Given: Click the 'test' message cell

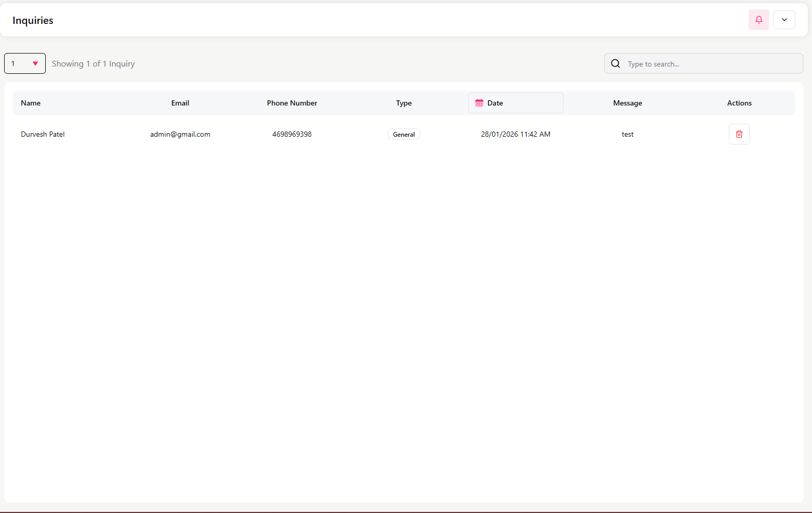Looking at the screenshot, I should [627, 134].
